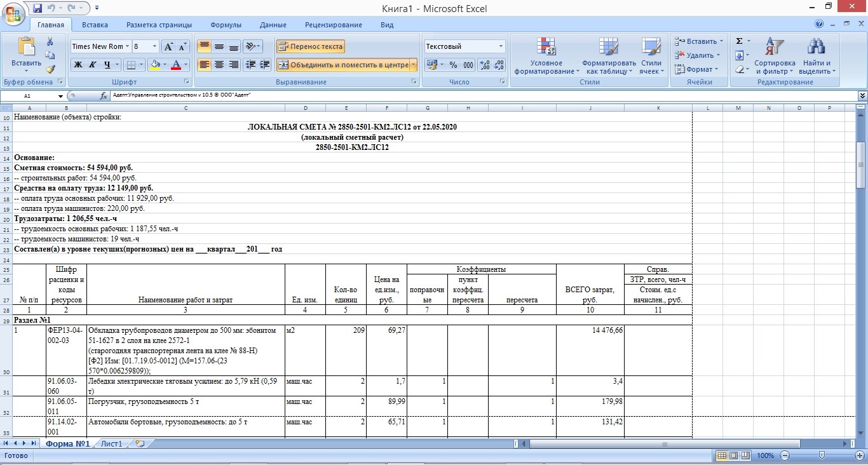Adjust the zoom slider handle
The height and width of the screenshot is (465, 868).
pos(822,455)
